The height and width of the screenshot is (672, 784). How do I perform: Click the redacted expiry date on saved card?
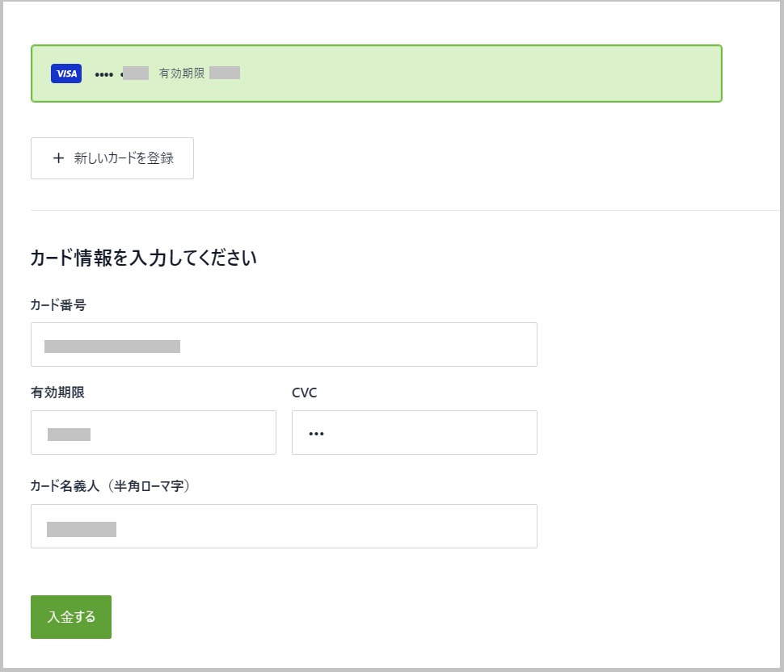coord(225,73)
